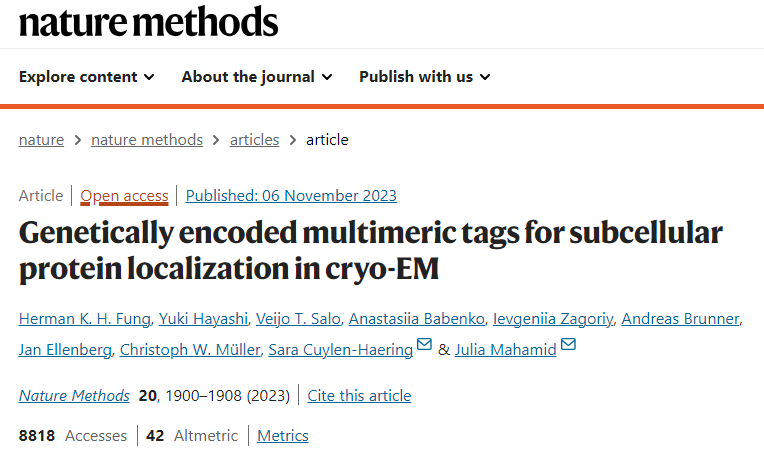This screenshot has height=455, width=764.
Task: Click the nature methods logo
Action: 149,21
